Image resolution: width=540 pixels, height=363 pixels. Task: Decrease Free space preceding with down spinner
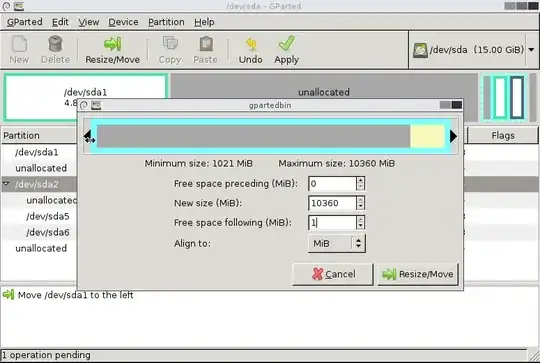(360, 187)
